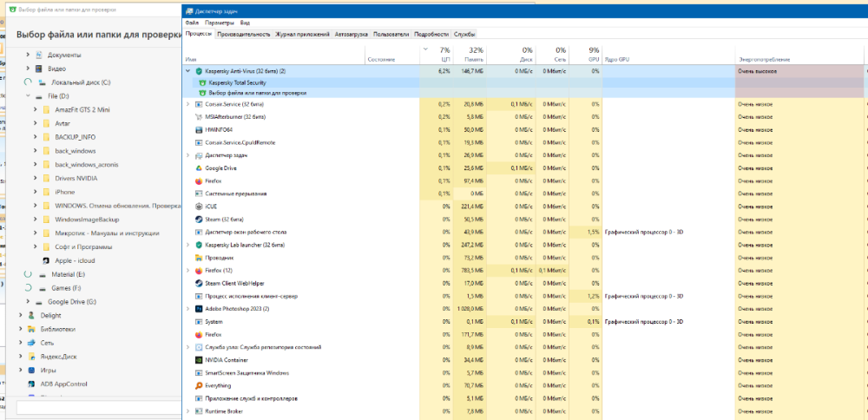This screenshot has height=420, width=868.
Task: Click the Google Drive process icon
Action: click(x=199, y=168)
